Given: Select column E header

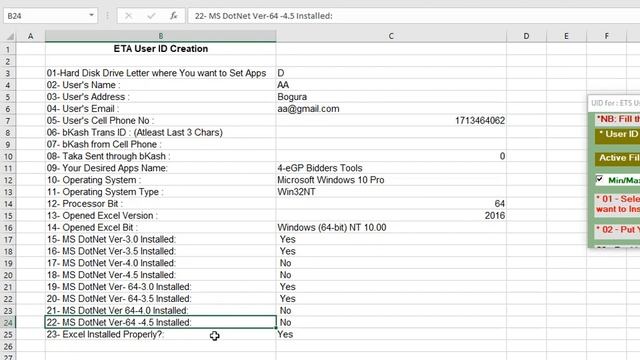Looking at the screenshot, I should pos(566,36).
